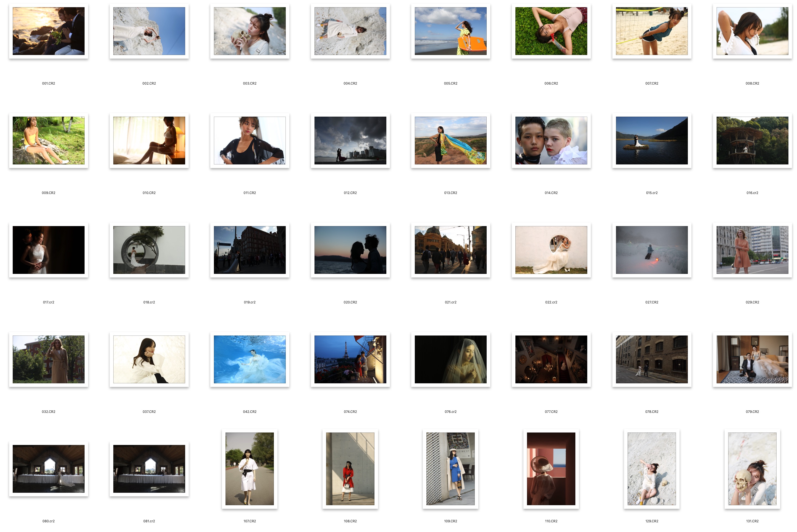Choose the 010.CR2 backlit window silhouette
This screenshot has height=532, width=797.
[149, 140]
